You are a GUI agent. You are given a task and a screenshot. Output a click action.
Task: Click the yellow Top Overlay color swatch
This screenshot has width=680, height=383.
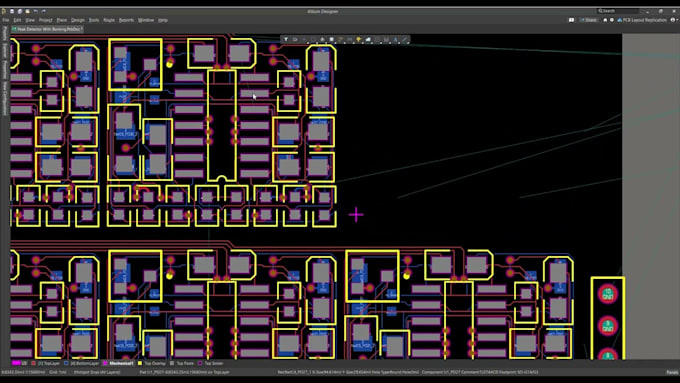tap(140, 363)
